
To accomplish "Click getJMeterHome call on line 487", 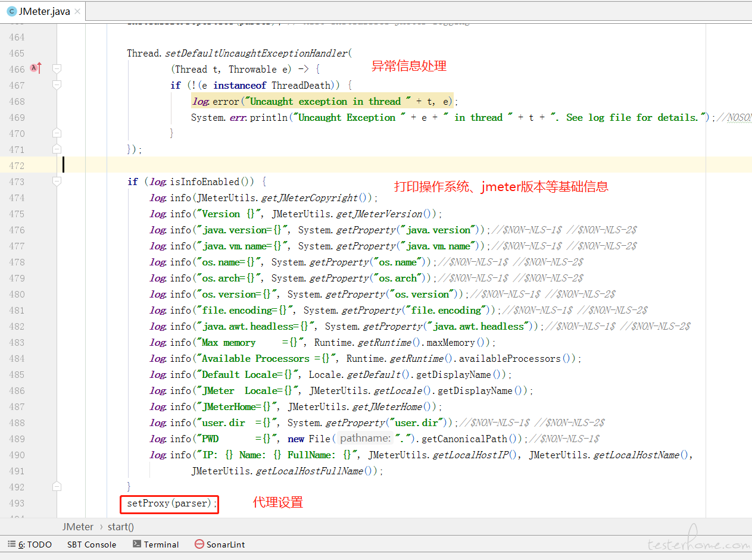I will [x=387, y=406].
